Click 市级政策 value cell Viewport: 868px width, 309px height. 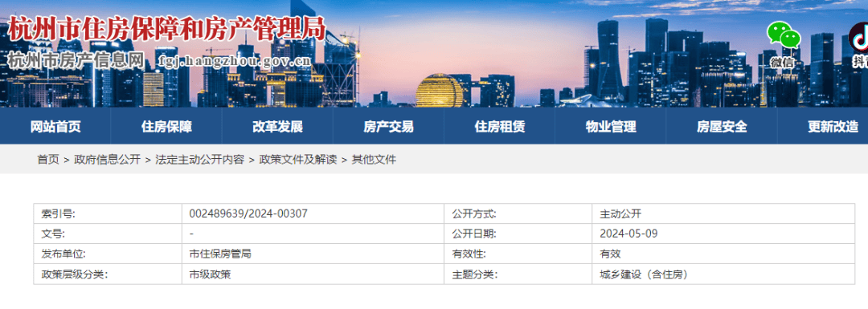(x=313, y=274)
